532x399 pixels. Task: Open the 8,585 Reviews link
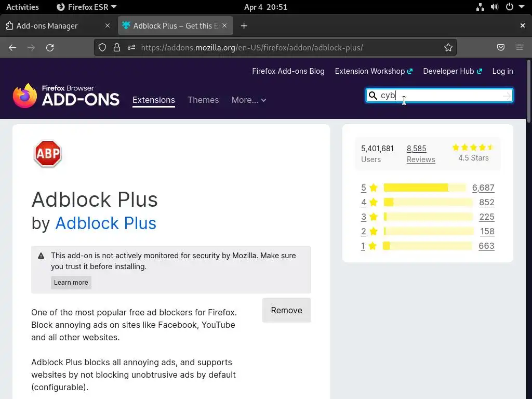point(421,154)
